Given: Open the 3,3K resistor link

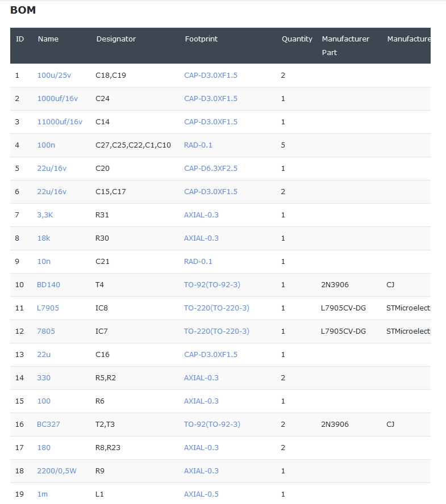Looking at the screenshot, I should [x=45, y=215].
